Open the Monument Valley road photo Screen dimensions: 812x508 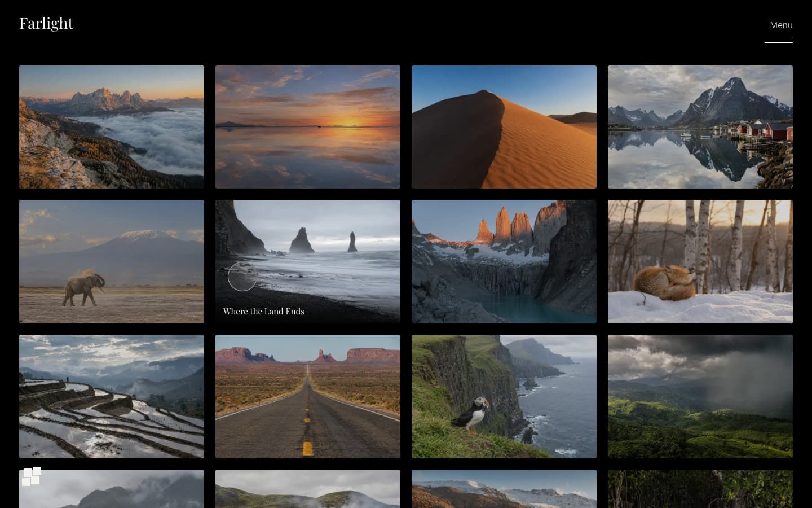click(308, 396)
